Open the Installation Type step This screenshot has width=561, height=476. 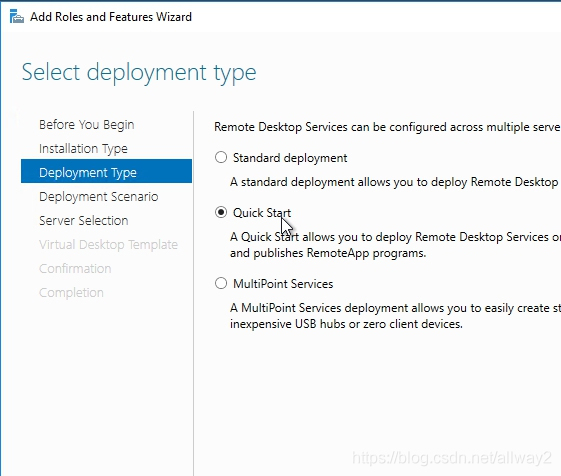(x=83, y=149)
